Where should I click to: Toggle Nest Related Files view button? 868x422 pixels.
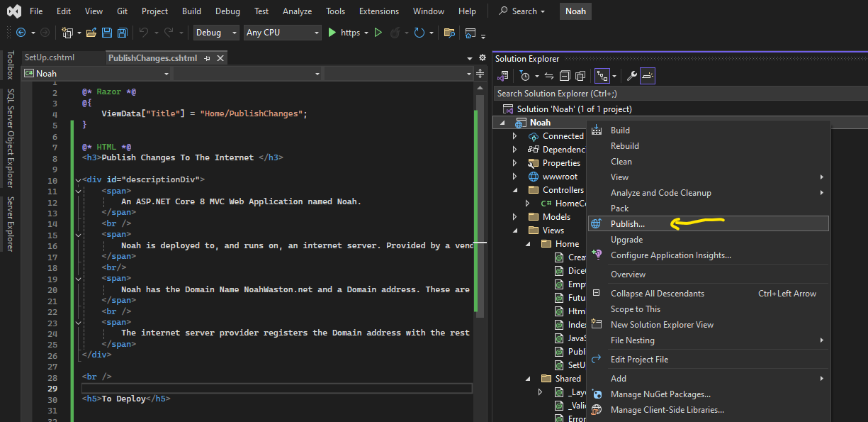602,76
